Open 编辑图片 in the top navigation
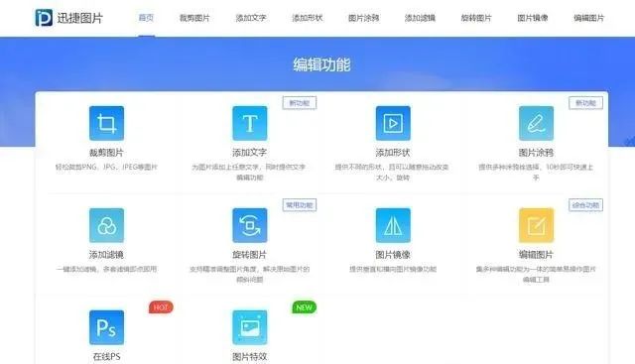Image resolution: width=635 pixels, height=364 pixels. pyautogui.click(x=588, y=18)
